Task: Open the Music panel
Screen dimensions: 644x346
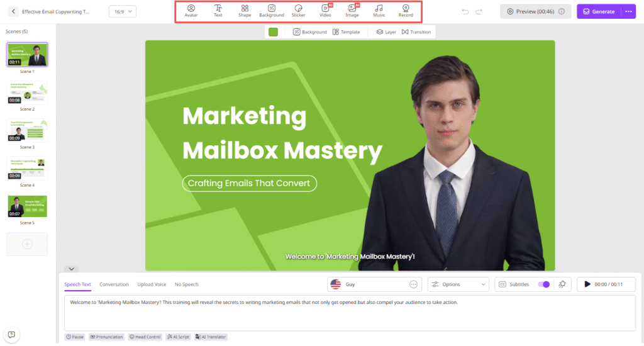Action: tap(379, 11)
